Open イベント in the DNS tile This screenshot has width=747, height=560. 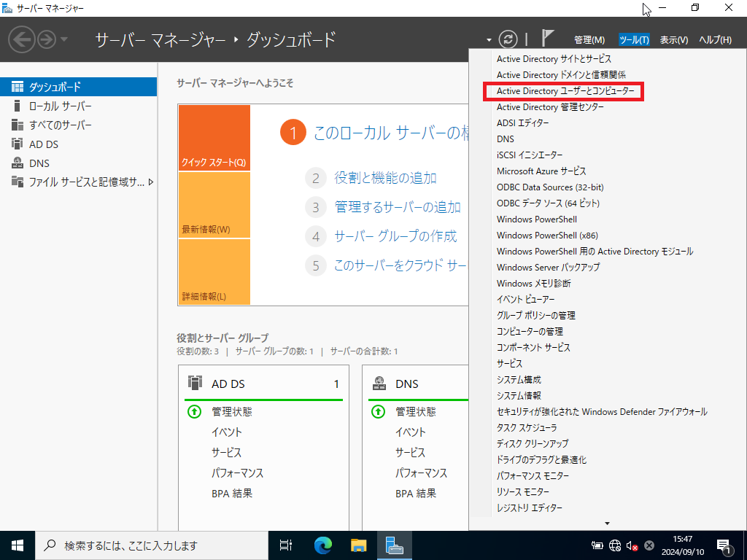coord(411,432)
